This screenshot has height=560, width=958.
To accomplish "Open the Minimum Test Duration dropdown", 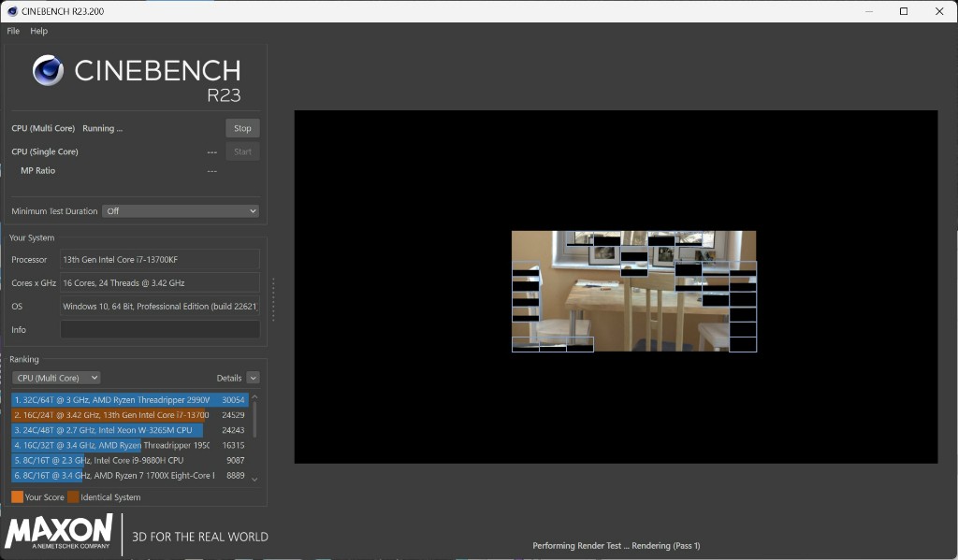I will tap(180, 211).
